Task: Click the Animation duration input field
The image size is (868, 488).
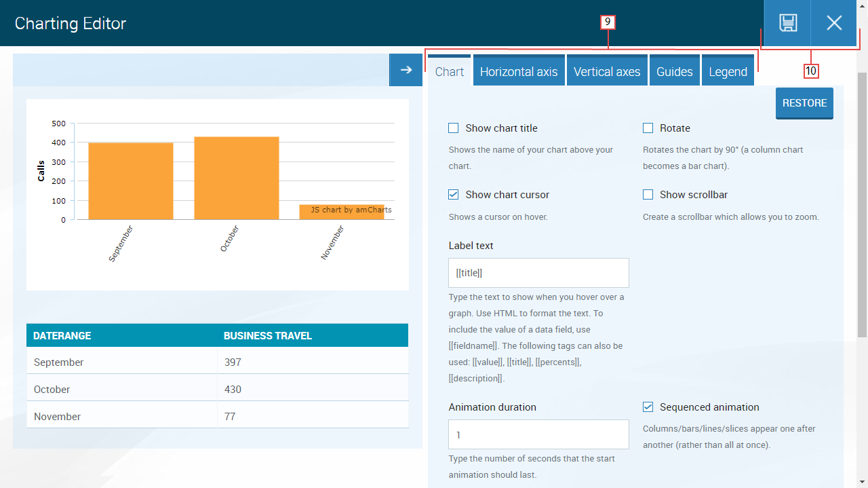Action: click(538, 434)
